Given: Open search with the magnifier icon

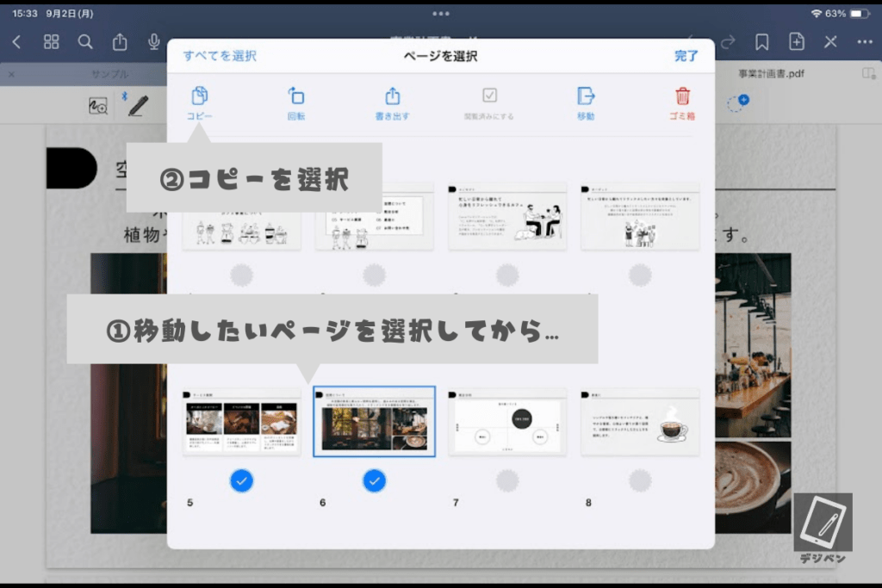Looking at the screenshot, I should tap(85, 41).
